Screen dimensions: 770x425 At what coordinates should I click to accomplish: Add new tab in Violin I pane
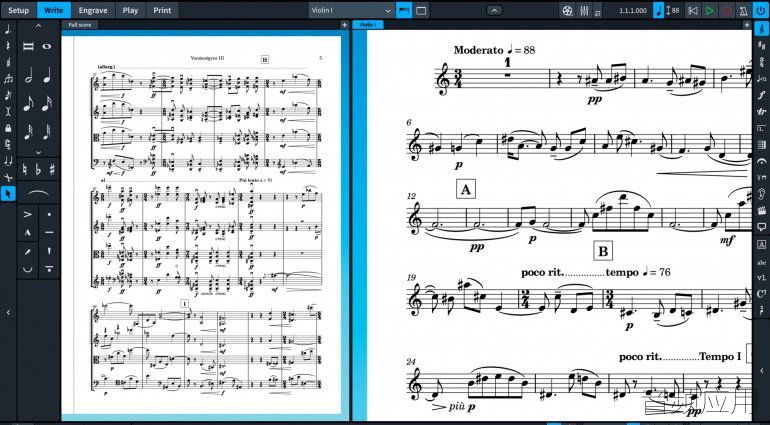pyautogui.click(x=747, y=25)
